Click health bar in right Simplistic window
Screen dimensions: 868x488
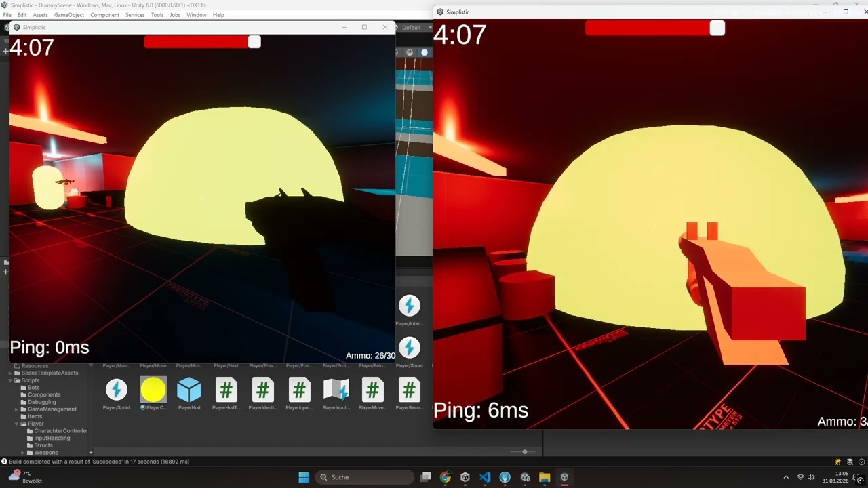654,28
